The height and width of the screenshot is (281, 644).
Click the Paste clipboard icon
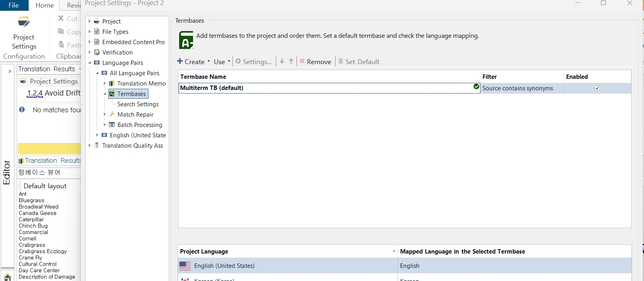[61, 45]
